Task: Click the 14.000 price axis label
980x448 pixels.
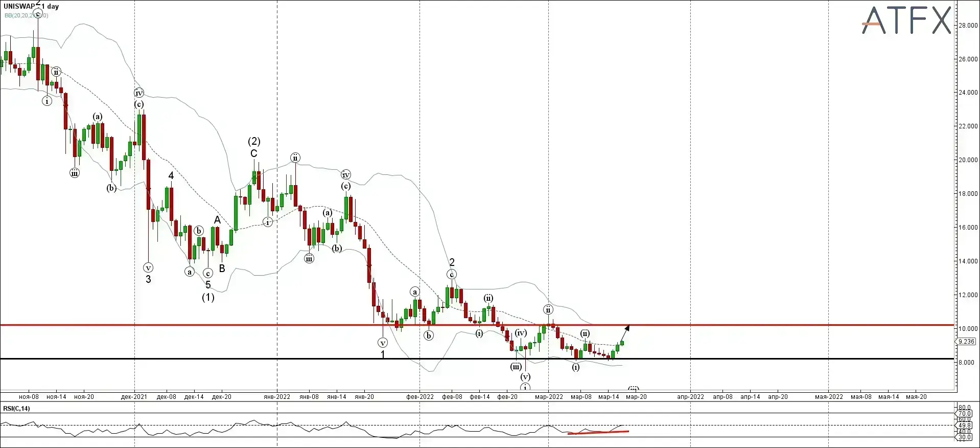Action: (x=968, y=261)
